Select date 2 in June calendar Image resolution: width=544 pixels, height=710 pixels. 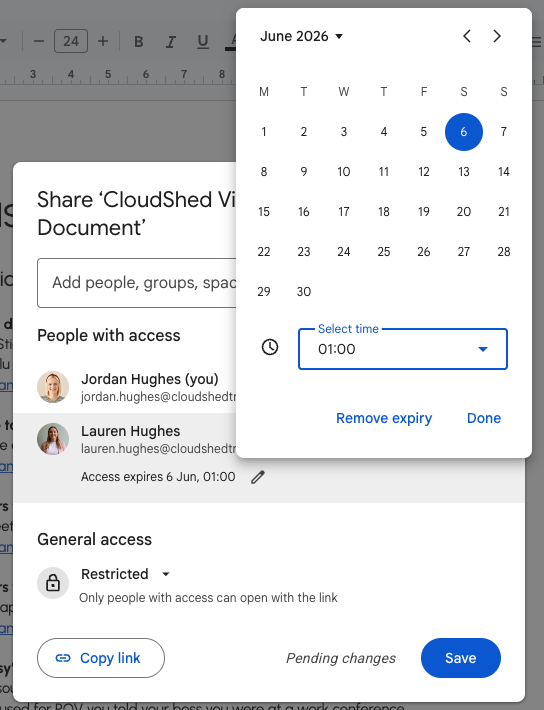pos(304,132)
